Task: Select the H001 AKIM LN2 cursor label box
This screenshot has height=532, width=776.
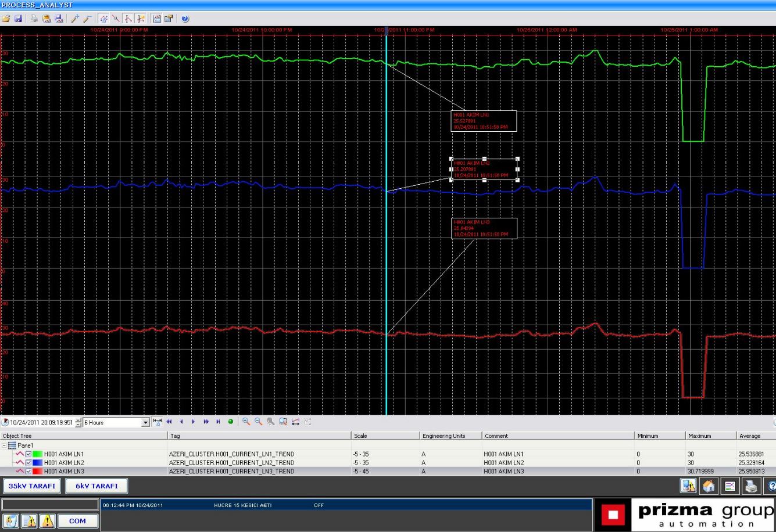Action: click(x=484, y=169)
